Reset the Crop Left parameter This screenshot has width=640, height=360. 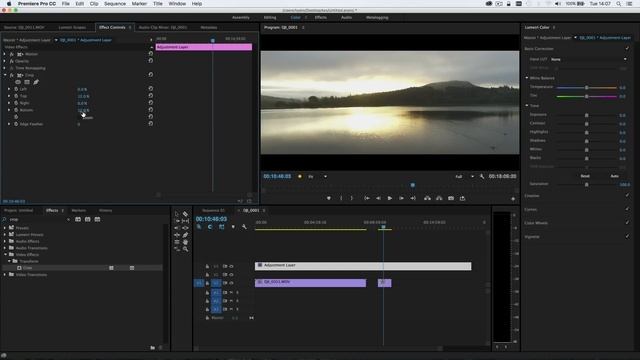pyautogui.click(x=151, y=89)
